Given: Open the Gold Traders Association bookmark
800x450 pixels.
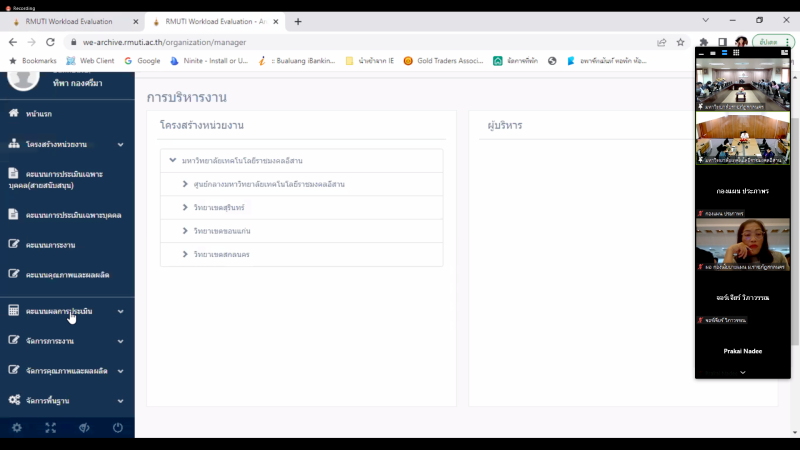Looking at the screenshot, I should click(443, 61).
